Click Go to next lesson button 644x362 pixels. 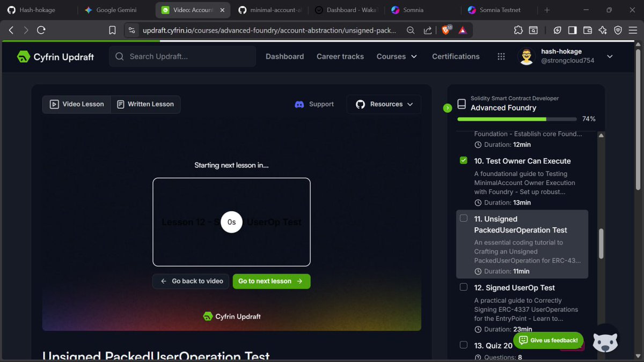tap(272, 281)
